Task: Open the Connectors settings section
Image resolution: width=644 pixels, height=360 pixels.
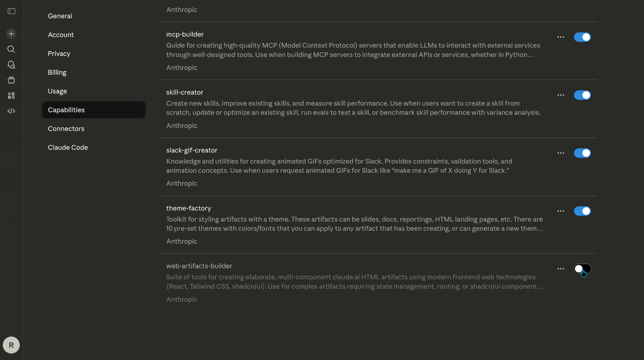Action: (x=66, y=129)
